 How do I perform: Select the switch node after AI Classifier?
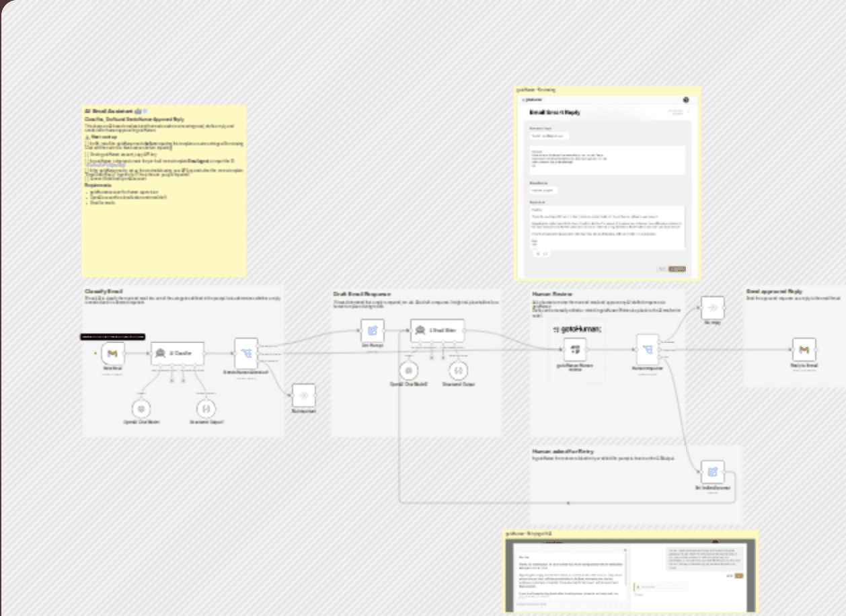click(246, 352)
